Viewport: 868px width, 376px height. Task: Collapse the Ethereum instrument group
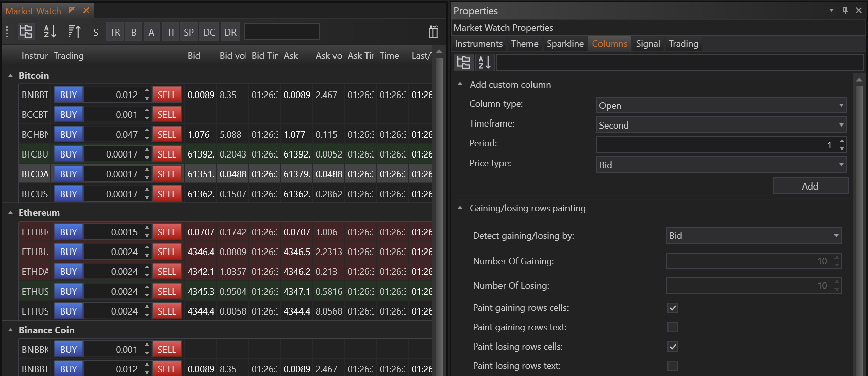10,213
